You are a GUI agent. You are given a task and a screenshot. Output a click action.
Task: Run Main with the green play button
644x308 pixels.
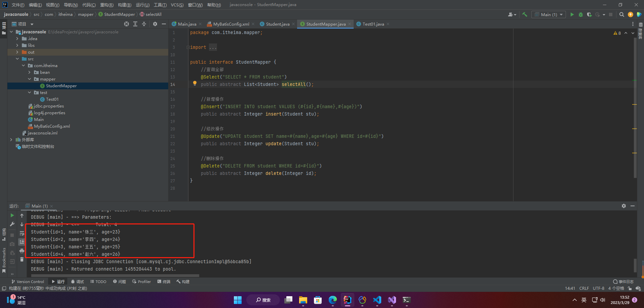572,14
